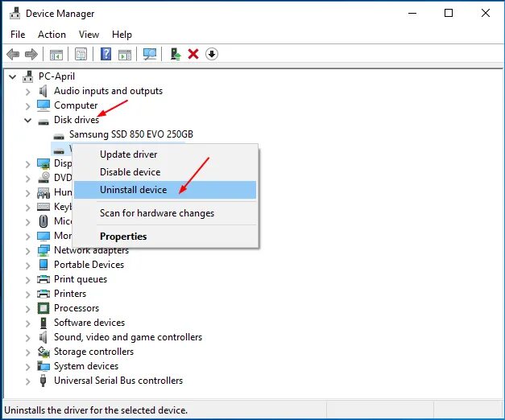Expand the Portable Devices category

click(x=28, y=266)
